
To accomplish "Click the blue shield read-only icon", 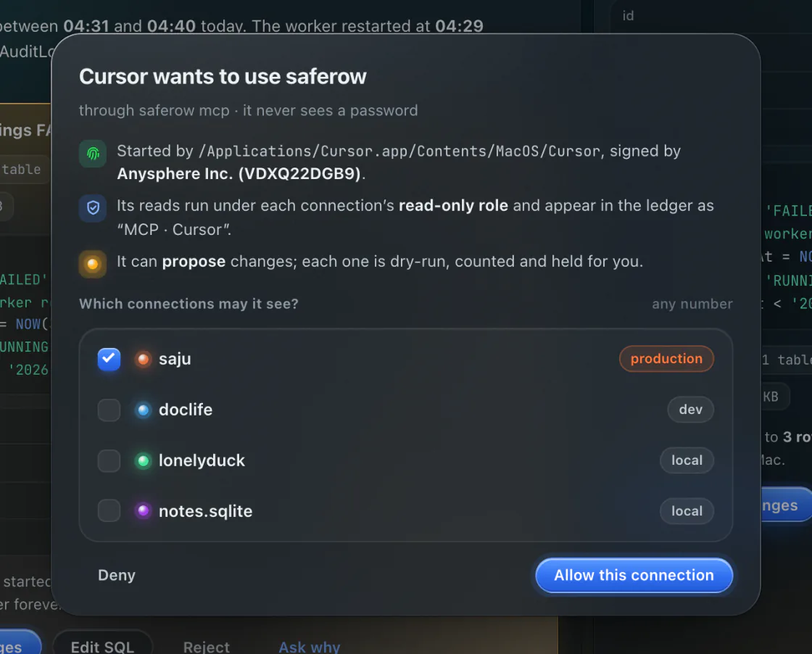I will pyautogui.click(x=93, y=208).
